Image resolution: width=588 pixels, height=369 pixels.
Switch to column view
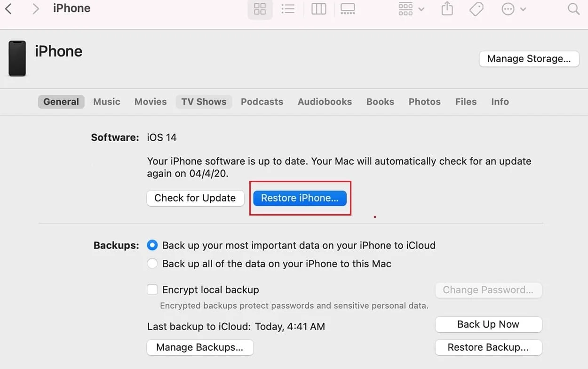click(318, 9)
